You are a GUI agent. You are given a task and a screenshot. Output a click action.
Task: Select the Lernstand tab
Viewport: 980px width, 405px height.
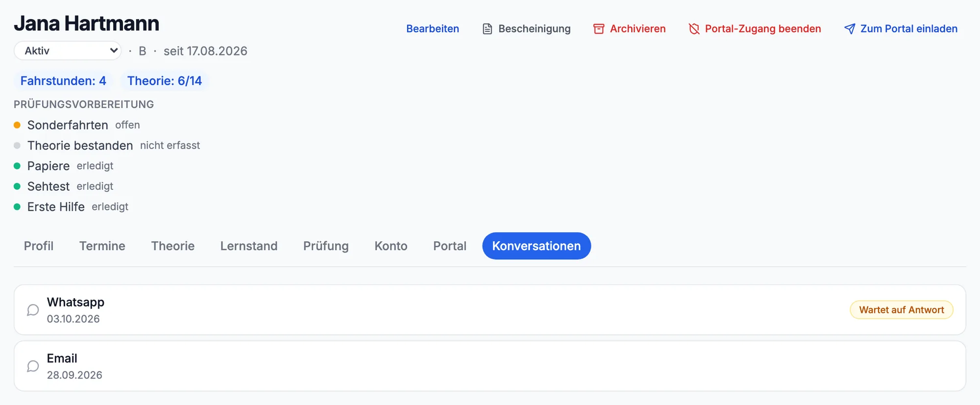249,246
